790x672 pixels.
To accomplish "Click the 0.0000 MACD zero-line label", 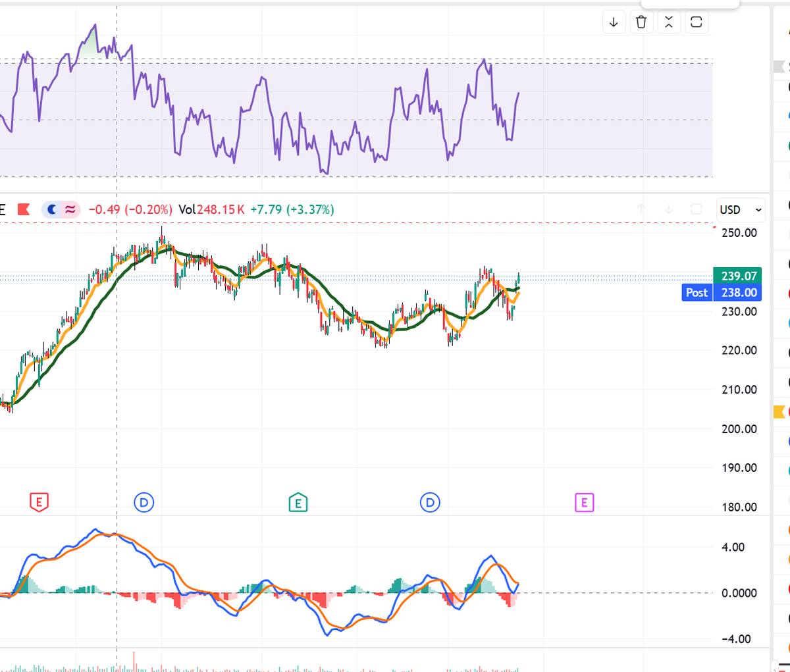I will 739,593.
